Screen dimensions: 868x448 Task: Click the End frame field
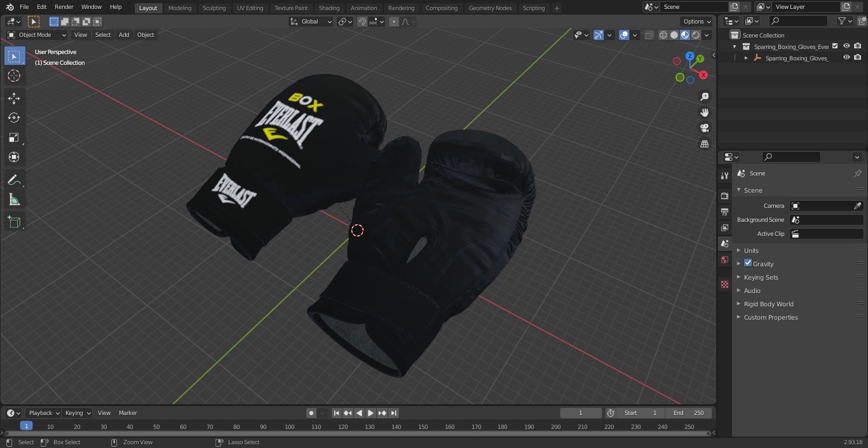689,413
